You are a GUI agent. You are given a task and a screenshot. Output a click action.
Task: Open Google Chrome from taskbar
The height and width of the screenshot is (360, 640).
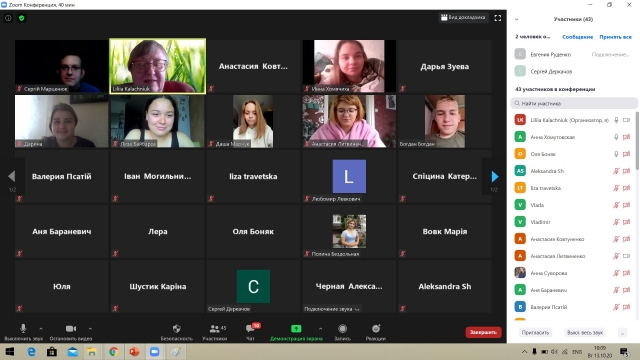[x=113, y=352]
